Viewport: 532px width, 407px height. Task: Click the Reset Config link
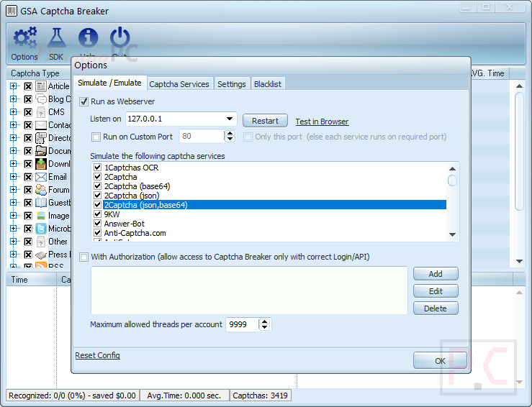(97, 355)
